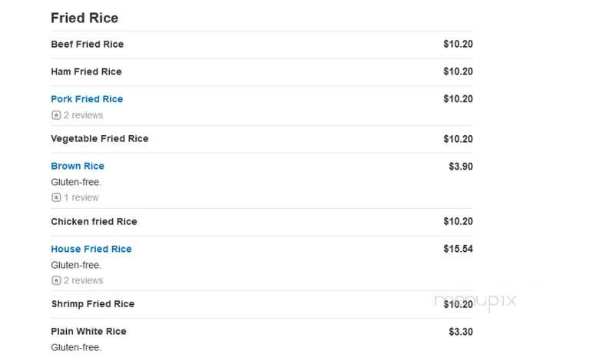Viewport: 613px width, 364px height.
Task: Click the star icon under House Fried Rice
Action: tap(56, 280)
